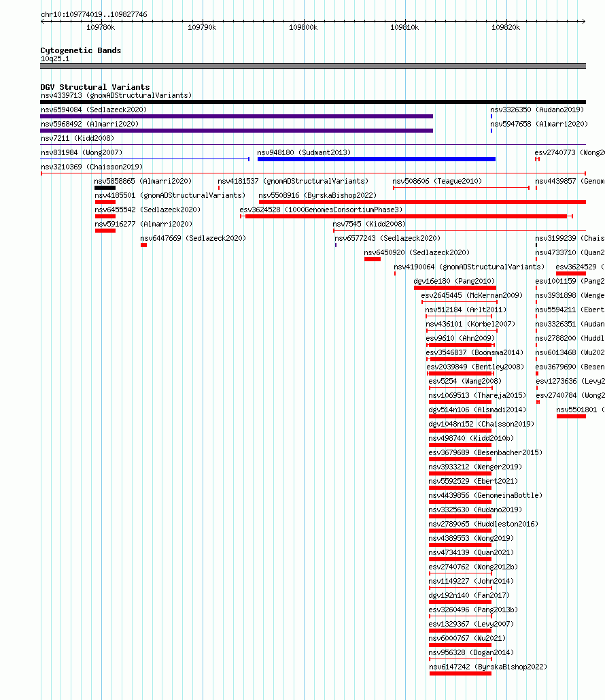Click the chr10:109774019..109827746 coordinate text
The height and width of the screenshot is (700, 605).
[x=94, y=14]
